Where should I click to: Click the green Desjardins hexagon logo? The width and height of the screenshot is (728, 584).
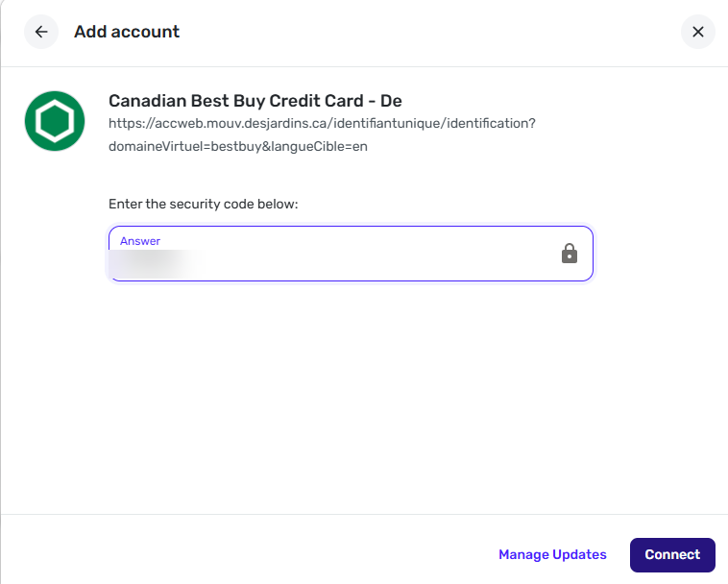tap(55, 121)
